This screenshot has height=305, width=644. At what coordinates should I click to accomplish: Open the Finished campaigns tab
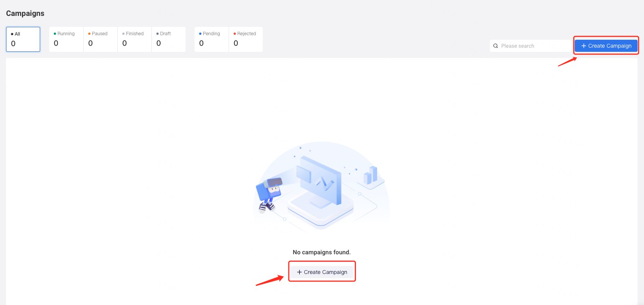click(x=134, y=39)
